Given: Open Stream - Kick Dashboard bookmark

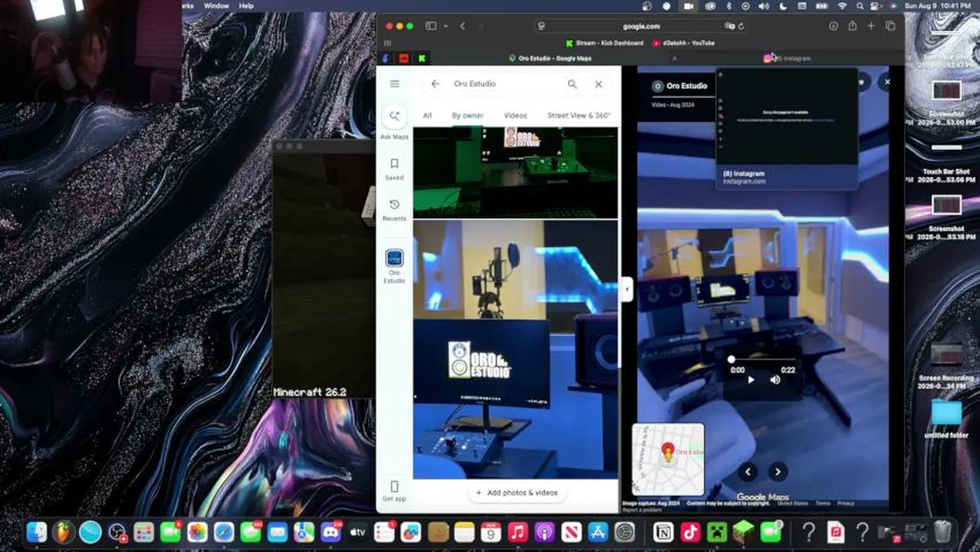Looking at the screenshot, I should (x=604, y=43).
